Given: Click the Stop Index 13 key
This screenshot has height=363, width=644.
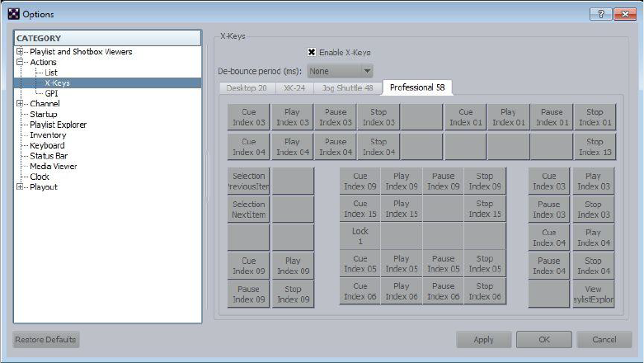Looking at the screenshot, I should coord(595,147).
